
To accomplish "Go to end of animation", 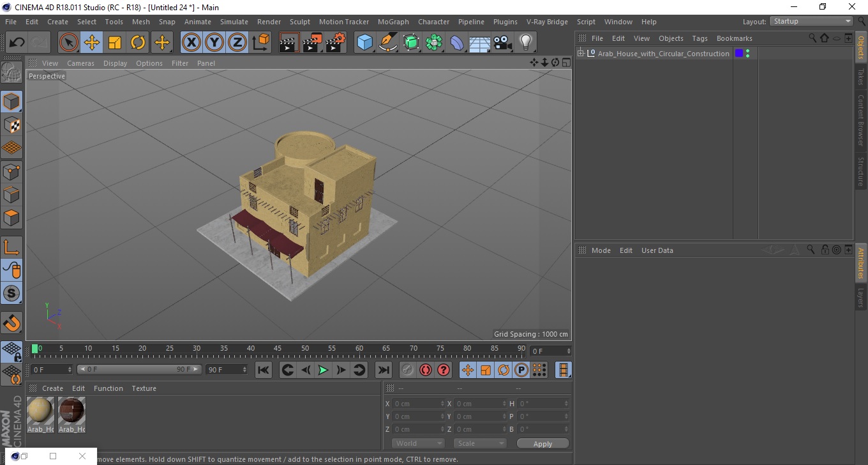I will click(383, 370).
